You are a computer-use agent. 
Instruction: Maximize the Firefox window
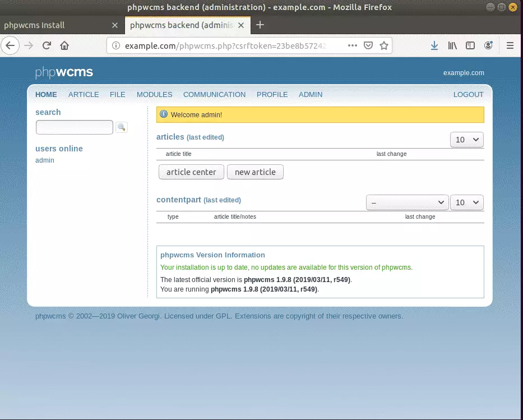501,7
